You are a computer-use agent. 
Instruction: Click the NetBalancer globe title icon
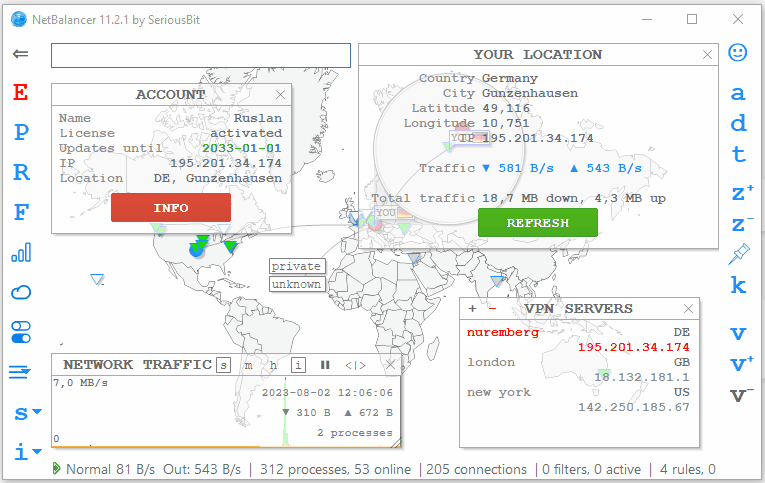coord(19,20)
